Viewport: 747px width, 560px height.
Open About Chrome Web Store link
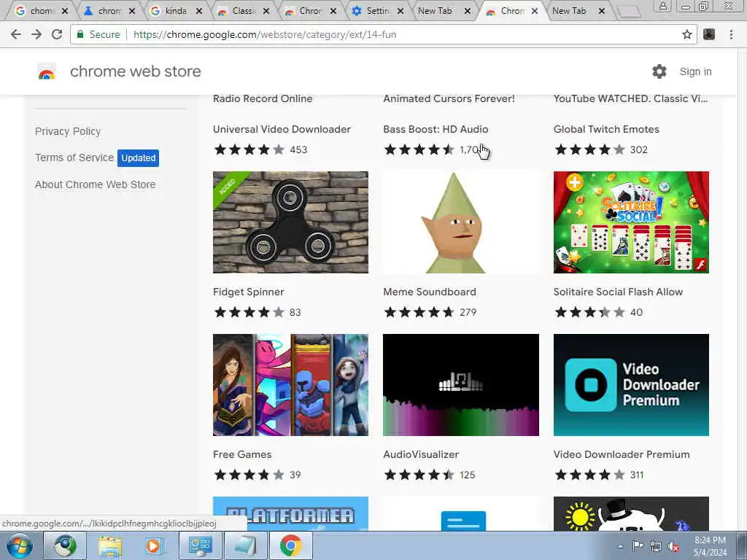click(96, 184)
